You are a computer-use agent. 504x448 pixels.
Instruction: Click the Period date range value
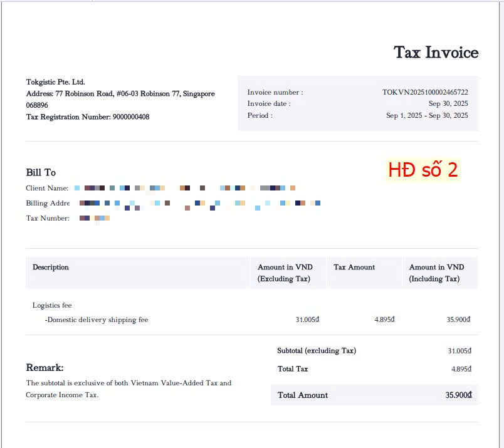[x=427, y=115]
